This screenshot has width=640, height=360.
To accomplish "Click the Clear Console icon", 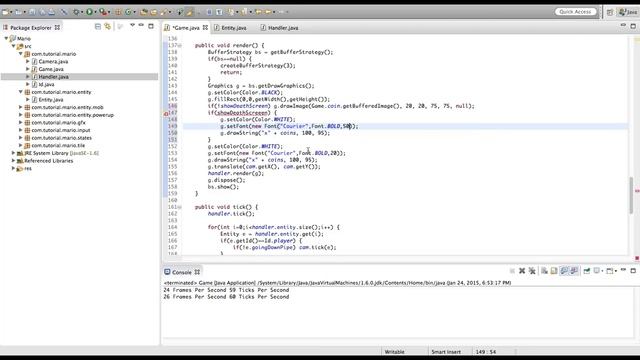I will click(544, 271).
